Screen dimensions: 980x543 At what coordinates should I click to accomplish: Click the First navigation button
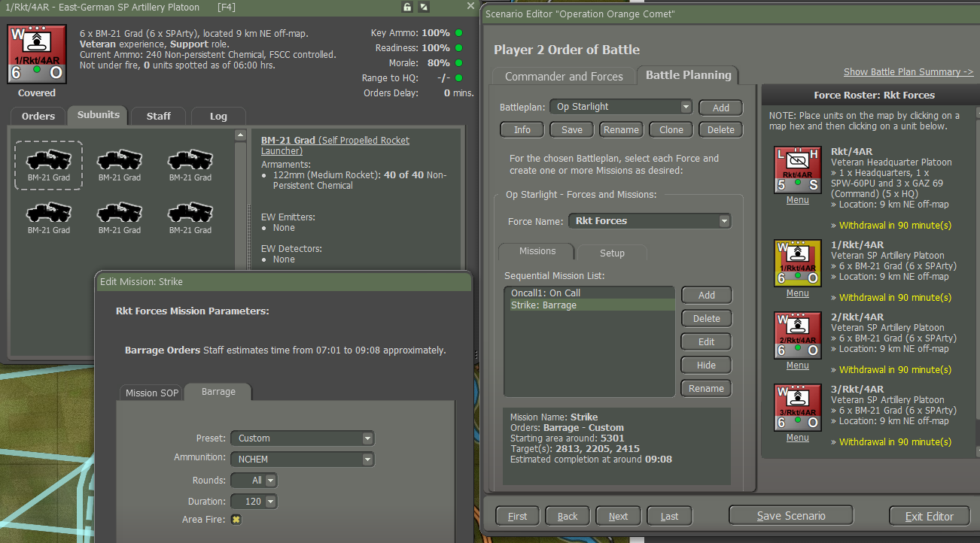(518, 516)
